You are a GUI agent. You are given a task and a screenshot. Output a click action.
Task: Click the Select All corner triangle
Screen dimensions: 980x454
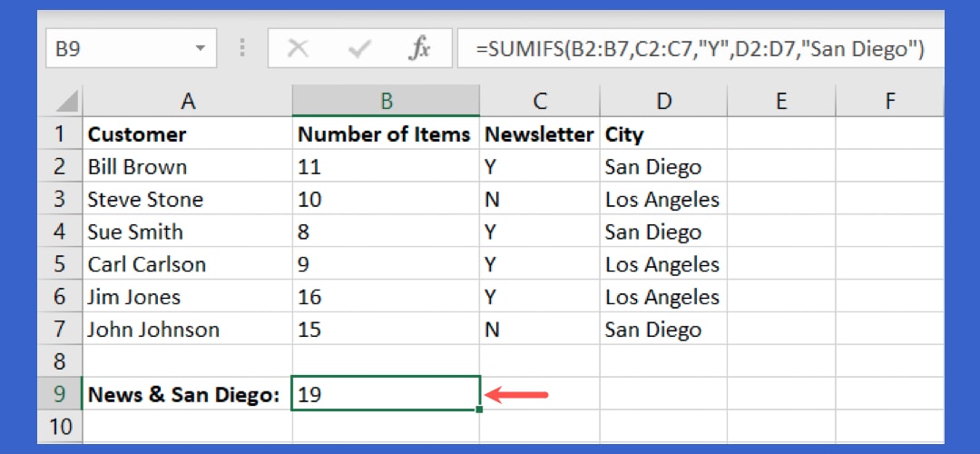tap(67, 101)
